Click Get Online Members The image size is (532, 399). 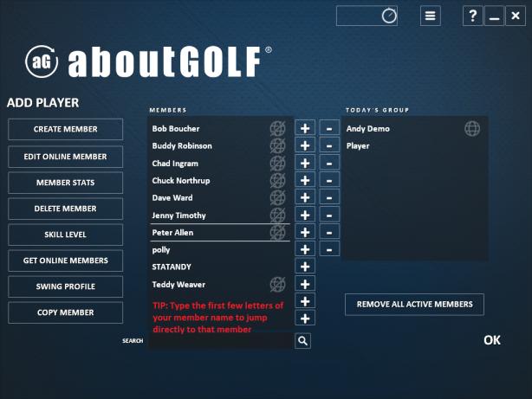click(66, 261)
